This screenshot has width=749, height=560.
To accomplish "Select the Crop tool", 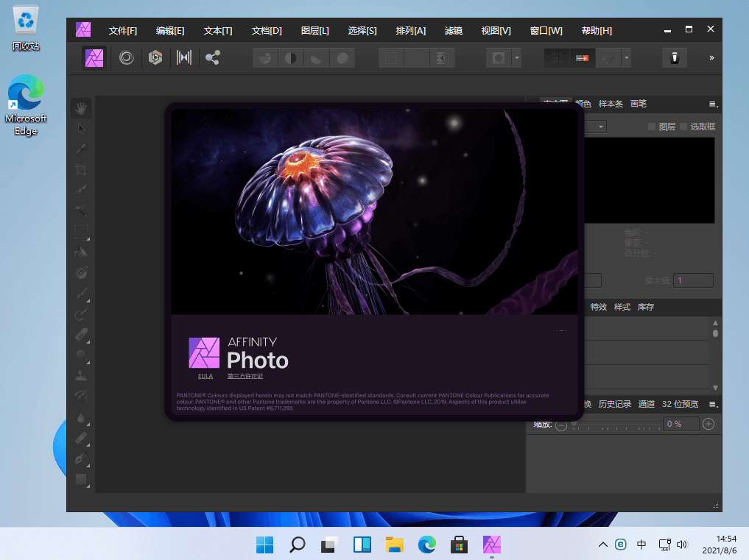I will pos(81,170).
